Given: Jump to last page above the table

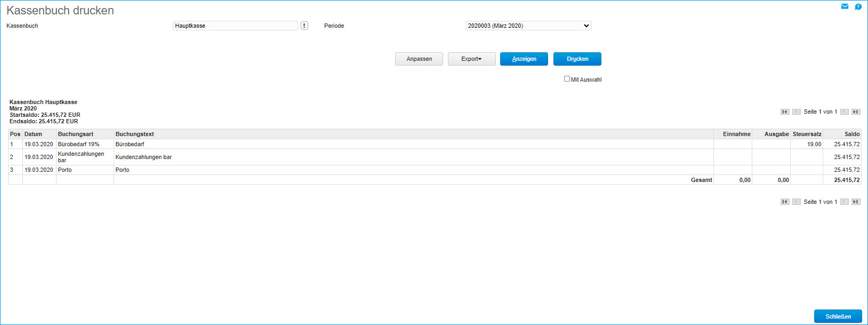Looking at the screenshot, I should pos(856,112).
